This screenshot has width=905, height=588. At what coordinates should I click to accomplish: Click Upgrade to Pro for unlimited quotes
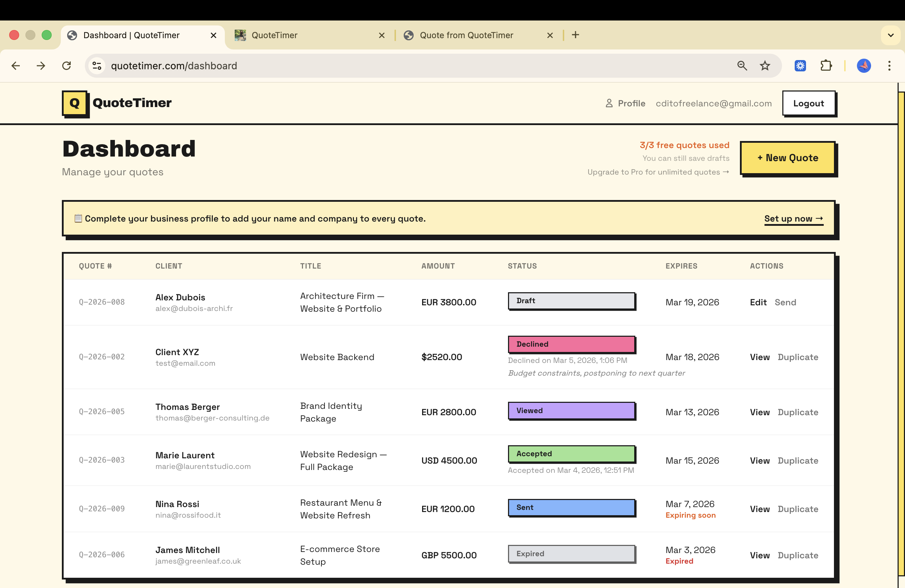click(x=658, y=172)
